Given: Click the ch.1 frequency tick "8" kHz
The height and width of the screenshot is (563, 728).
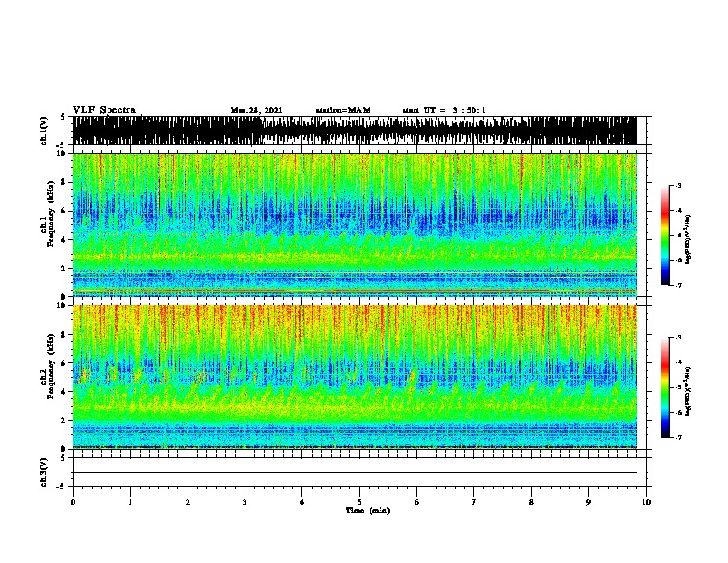Looking at the screenshot, I should click(65, 182).
